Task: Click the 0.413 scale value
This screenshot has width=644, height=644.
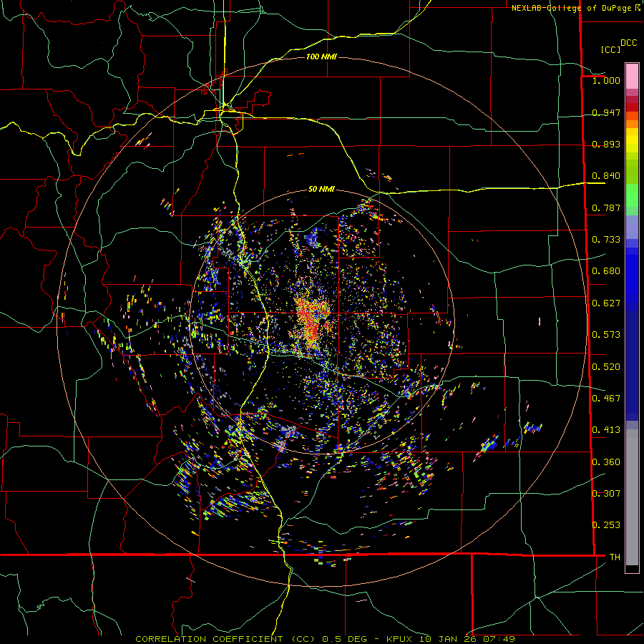Action: [606, 430]
